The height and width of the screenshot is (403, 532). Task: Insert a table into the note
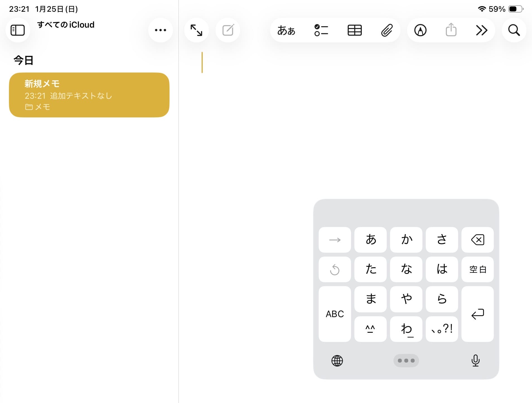point(354,30)
